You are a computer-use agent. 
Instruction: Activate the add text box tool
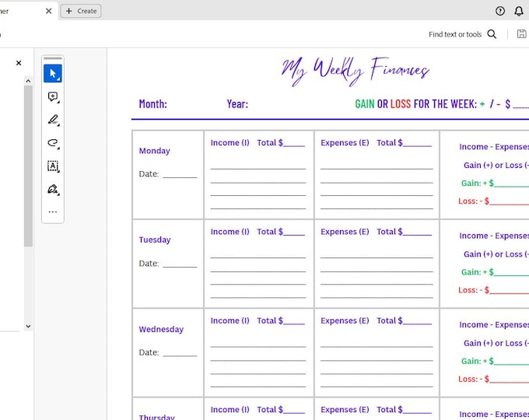(x=53, y=166)
